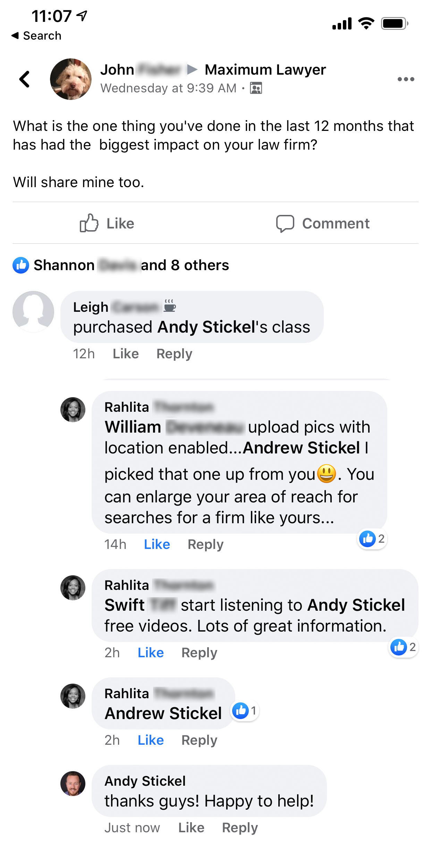Tap the thumbs-up Like icon under post
431x868 pixels.
[x=89, y=223]
